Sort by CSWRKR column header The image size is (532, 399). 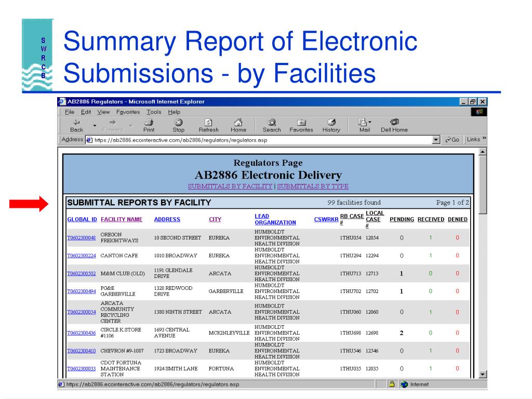click(326, 220)
